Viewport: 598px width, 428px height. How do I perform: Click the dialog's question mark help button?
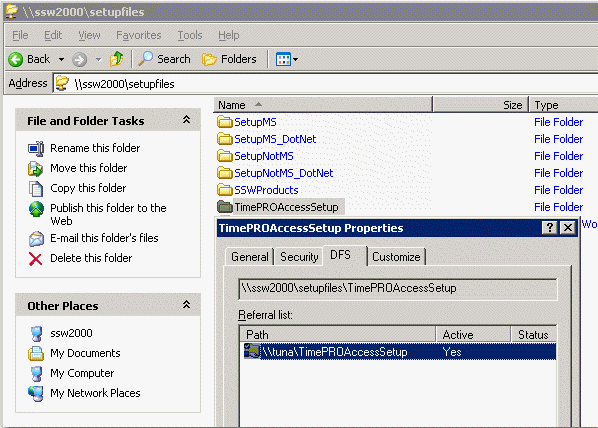[x=550, y=228]
